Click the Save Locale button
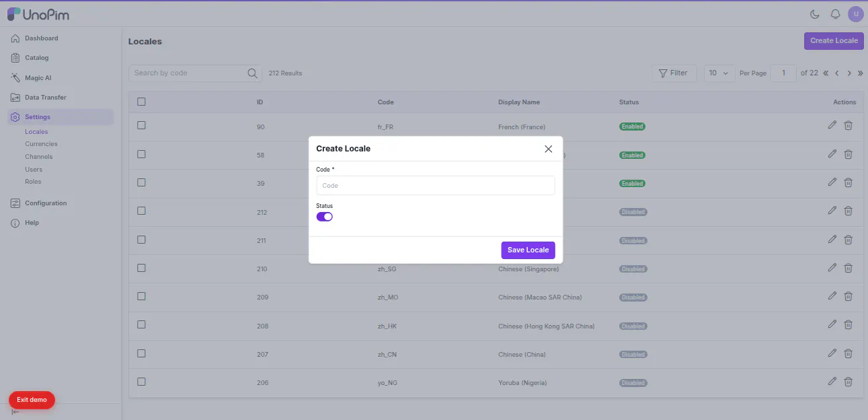This screenshot has height=420, width=868. (x=528, y=250)
